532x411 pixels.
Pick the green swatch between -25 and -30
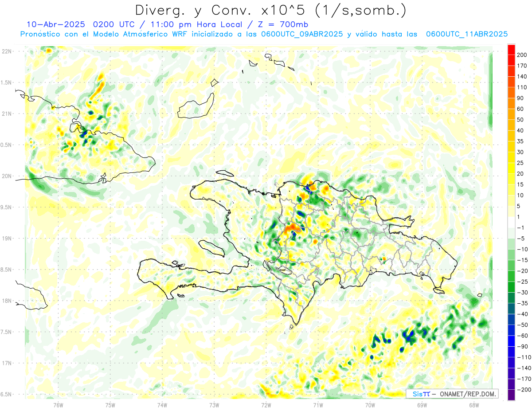click(511, 287)
